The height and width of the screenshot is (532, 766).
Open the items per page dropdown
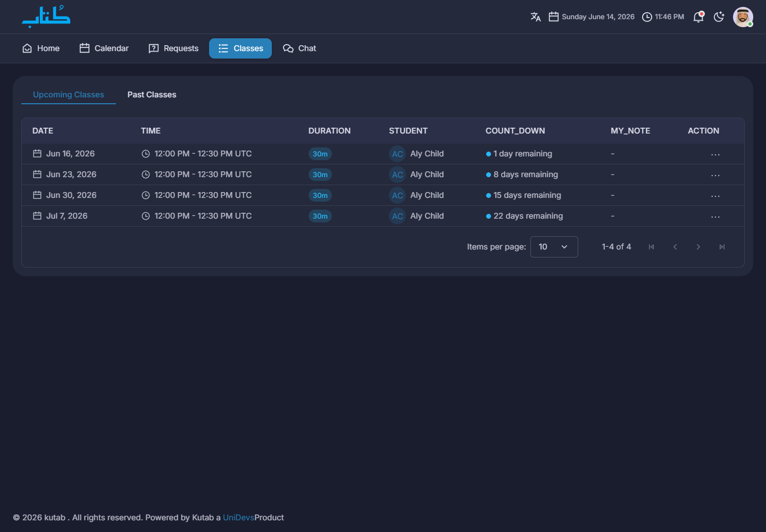tap(554, 247)
